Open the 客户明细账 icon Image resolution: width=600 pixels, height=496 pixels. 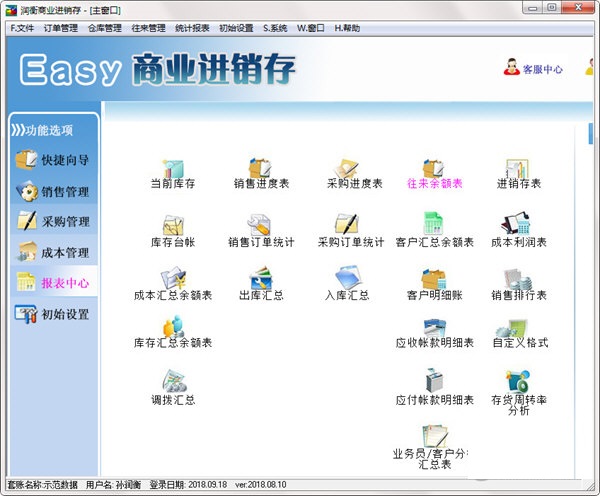pyautogui.click(x=435, y=284)
